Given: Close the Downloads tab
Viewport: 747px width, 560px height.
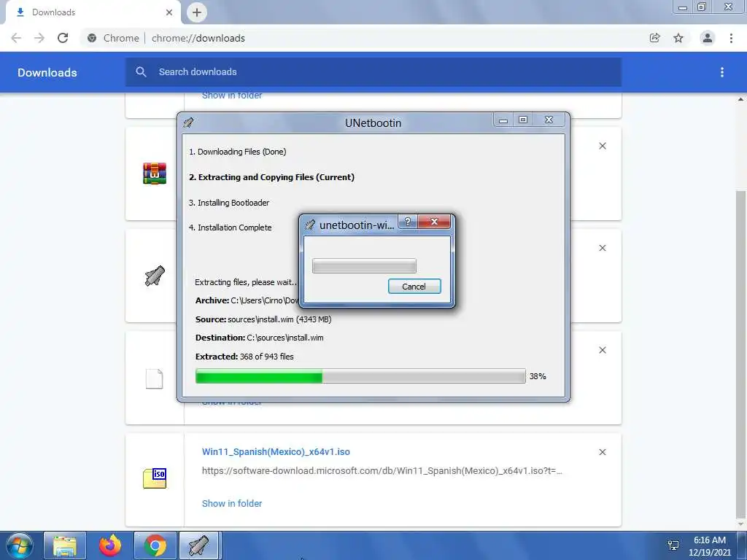Looking at the screenshot, I should pyautogui.click(x=169, y=12).
